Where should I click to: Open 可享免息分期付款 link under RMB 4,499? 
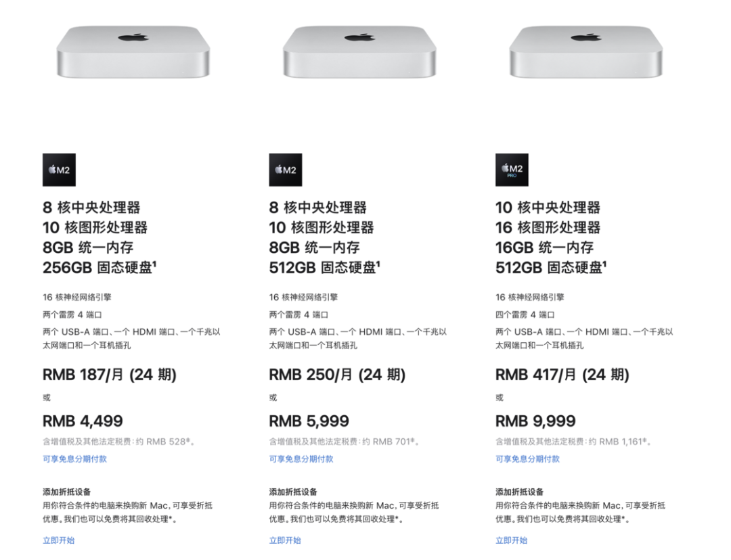coord(74,459)
